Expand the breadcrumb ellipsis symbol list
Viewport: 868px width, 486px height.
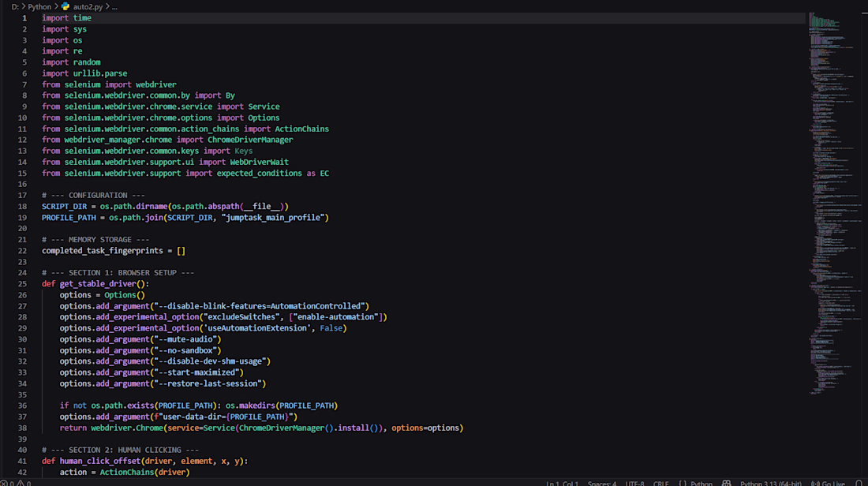pyautogui.click(x=114, y=6)
